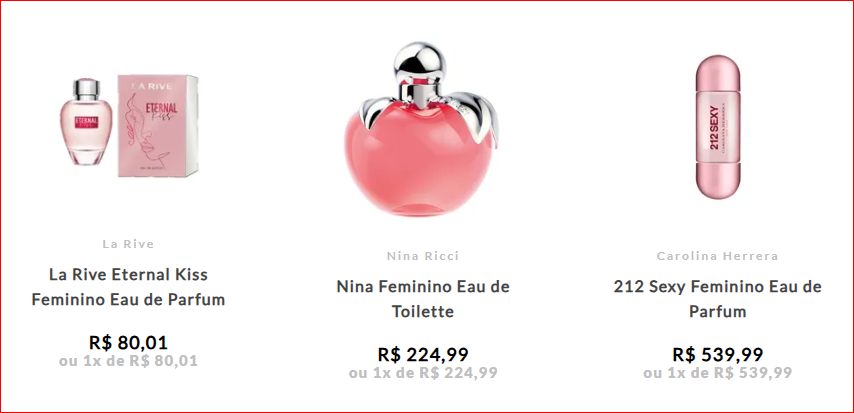854x413 pixels.
Task: Open 212 Sexy Feminino Eau de Parfum title
Action: pos(717,299)
